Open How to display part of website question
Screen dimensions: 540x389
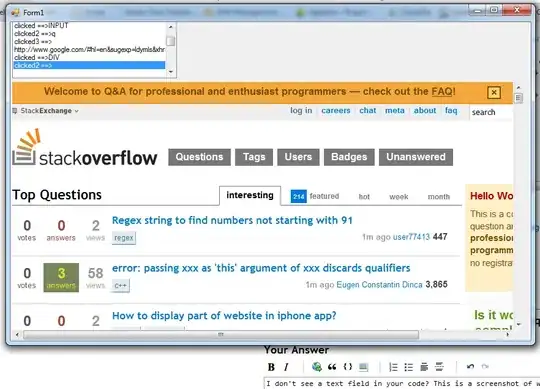click(224, 316)
